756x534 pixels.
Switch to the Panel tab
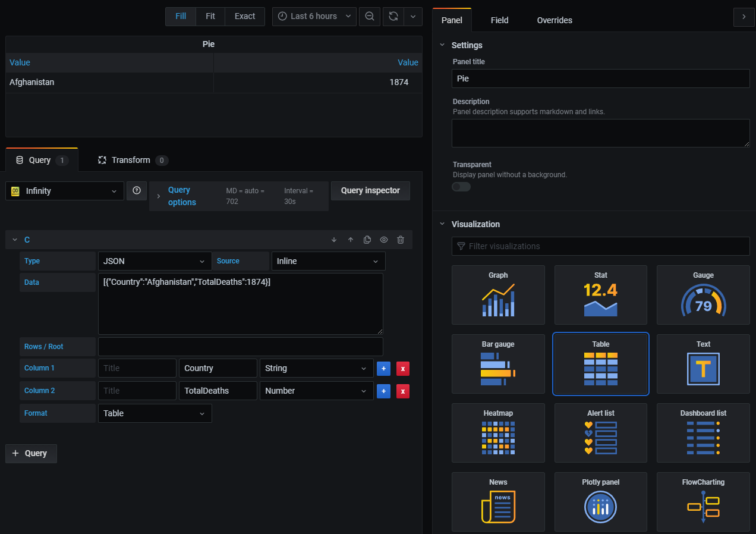(452, 20)
